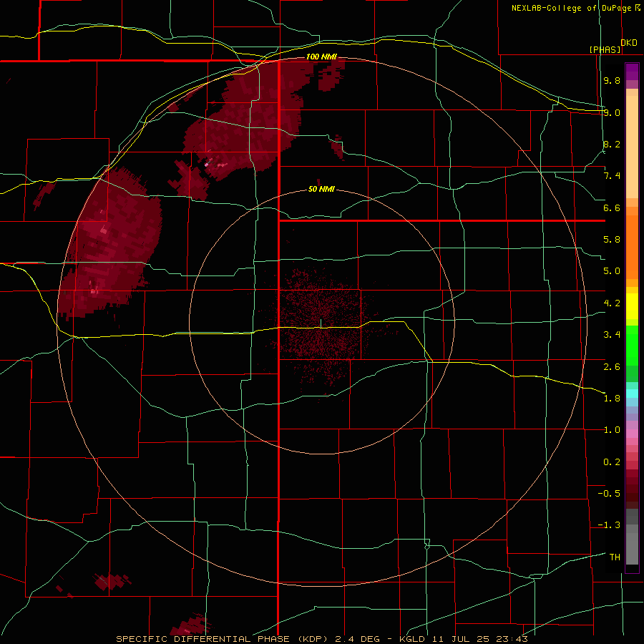Pick the orange color bar segment
The height and width of the screenshot is (644, 644).
coord(632,246)
